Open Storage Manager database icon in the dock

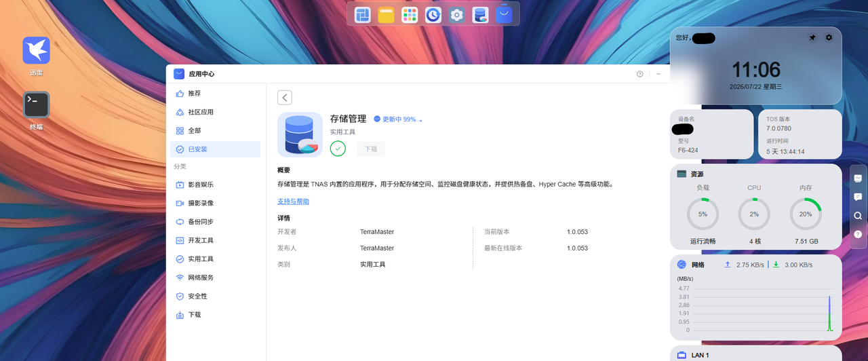pyautogui.click(x=480, y=14)
